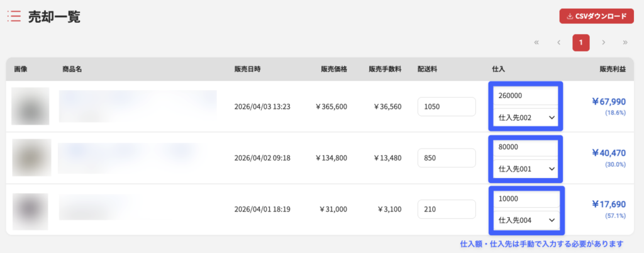Select page 1 in pagination
Image resolution: width=644 pixels, height=253 pixels.
pos(580,43)
